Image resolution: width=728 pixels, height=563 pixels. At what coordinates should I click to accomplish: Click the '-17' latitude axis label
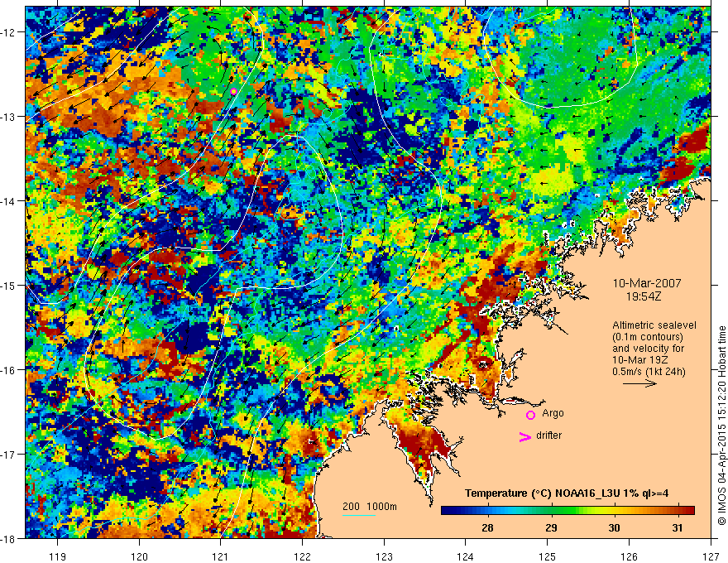point(9,455)
